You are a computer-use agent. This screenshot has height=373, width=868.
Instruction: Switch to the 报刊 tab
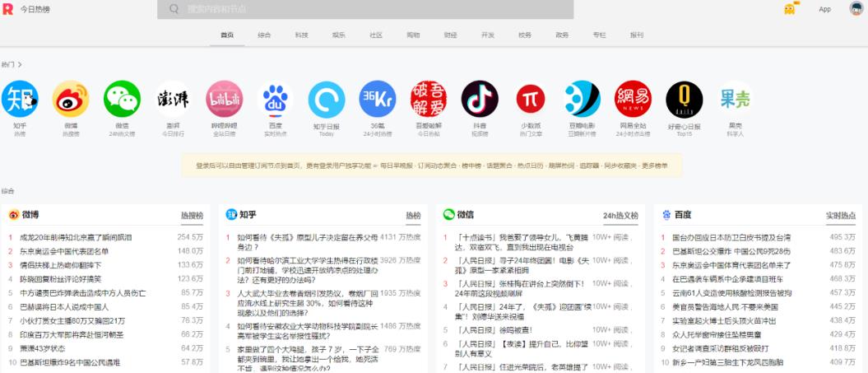pos(637,35)
